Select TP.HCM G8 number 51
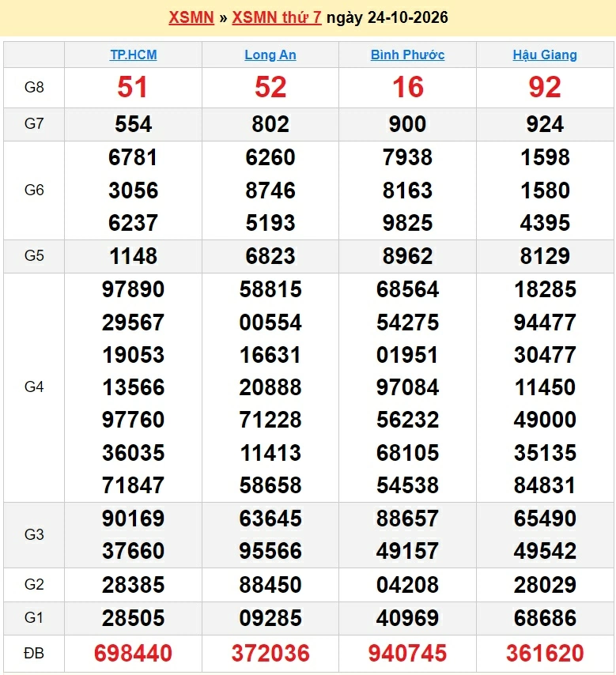The image size is (616, 675). 133,88
